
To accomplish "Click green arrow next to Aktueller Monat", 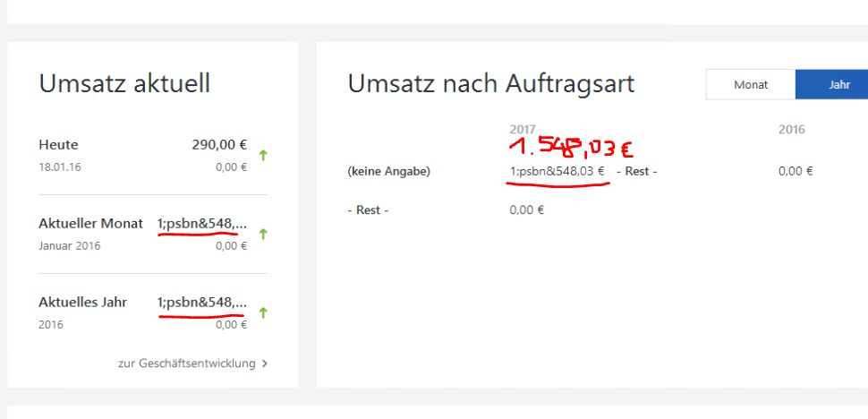I will click(263, 235).
